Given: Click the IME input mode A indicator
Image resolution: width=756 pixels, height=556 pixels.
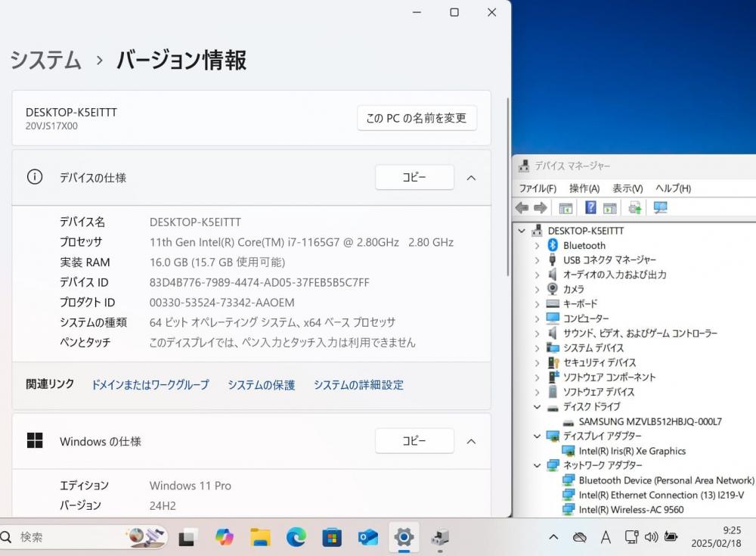Looking at the screenshot, I should click(x=606, y=537).
